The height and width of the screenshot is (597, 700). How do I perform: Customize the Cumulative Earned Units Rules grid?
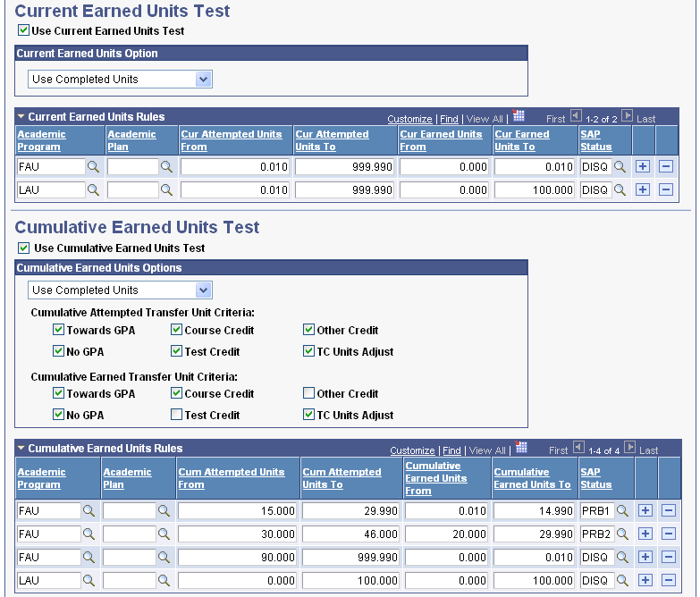412,450
